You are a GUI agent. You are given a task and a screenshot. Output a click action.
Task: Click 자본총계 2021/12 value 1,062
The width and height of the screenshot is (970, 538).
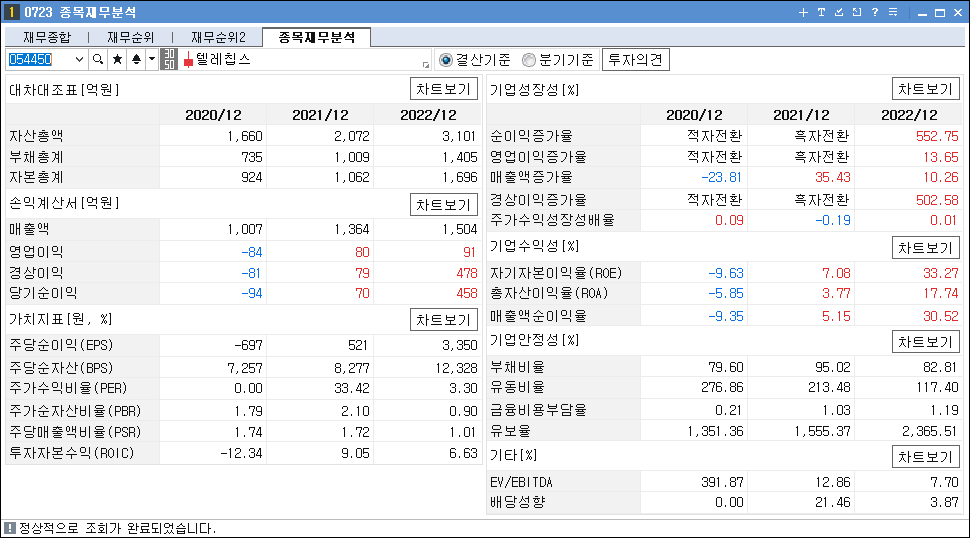click(351, 177)
